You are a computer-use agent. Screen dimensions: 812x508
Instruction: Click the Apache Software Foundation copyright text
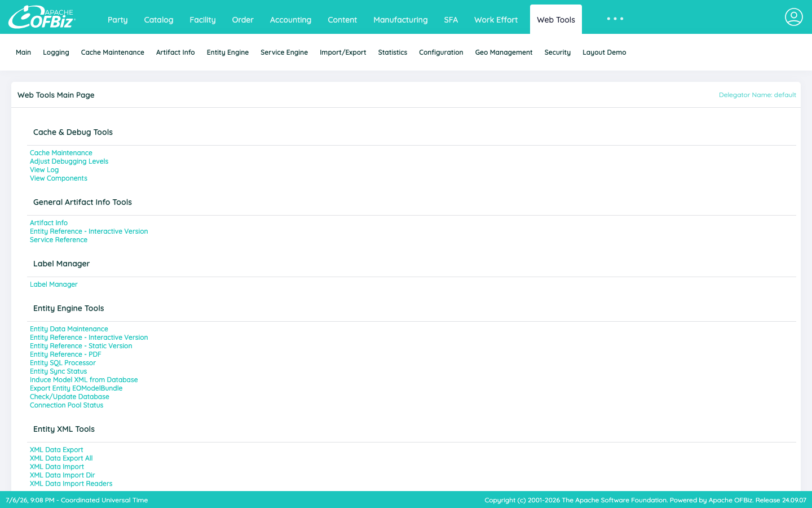[x=645, y=500]
